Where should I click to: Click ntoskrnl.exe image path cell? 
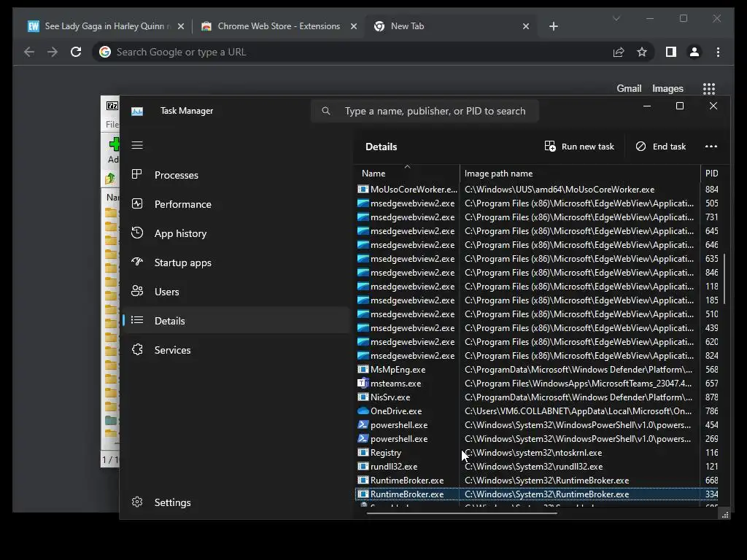[x=580, y=453]
